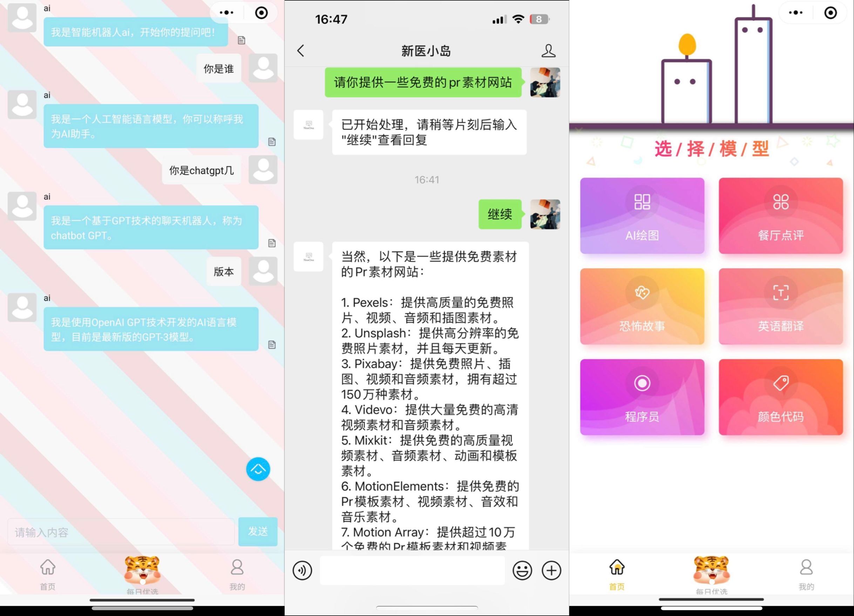Select the AI绘图 model card

(642, 216)
